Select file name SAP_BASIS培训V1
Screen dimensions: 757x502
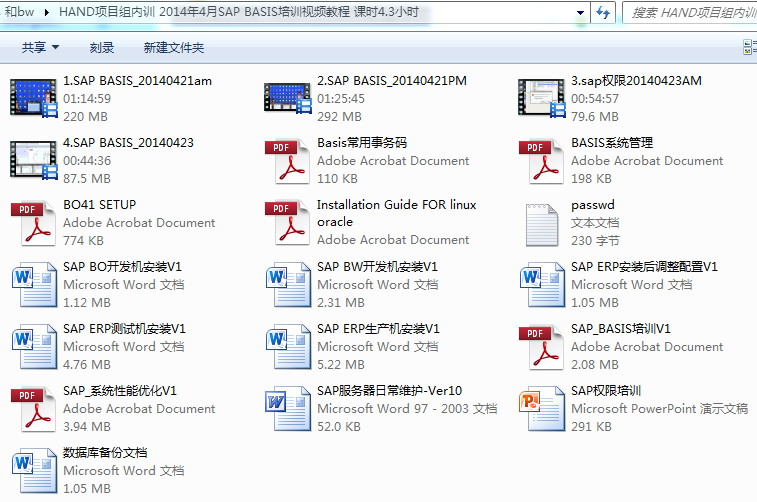click(621, 329)
